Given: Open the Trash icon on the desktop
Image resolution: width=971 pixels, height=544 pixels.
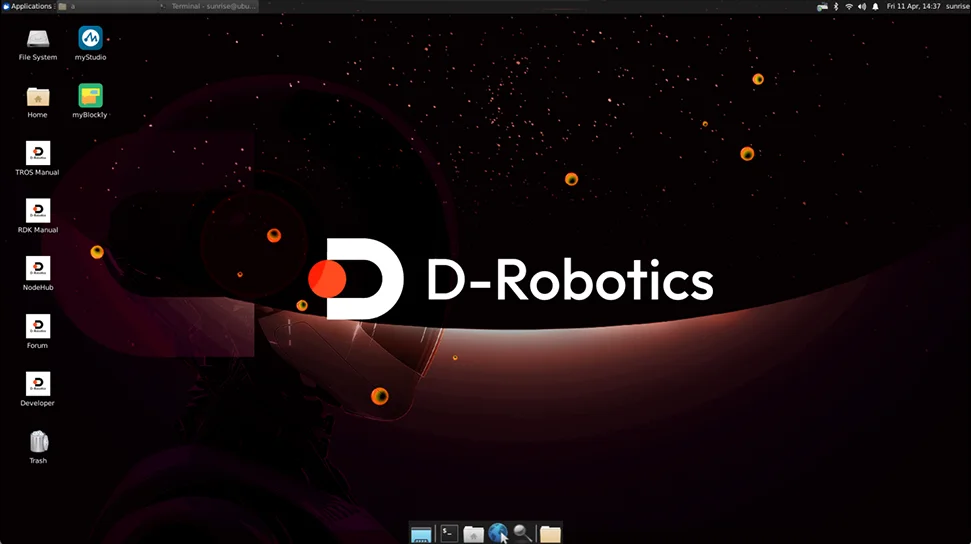Looking at the screenshot, I should (x=38, y=442).
